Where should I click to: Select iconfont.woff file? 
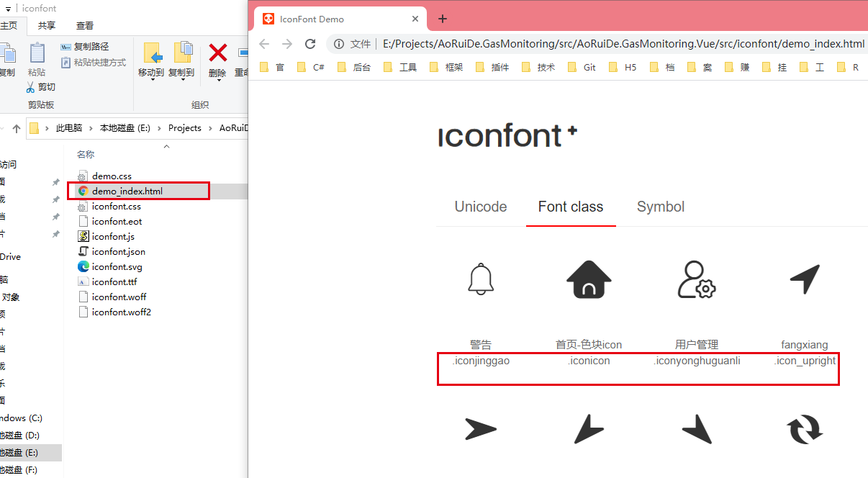112,297
